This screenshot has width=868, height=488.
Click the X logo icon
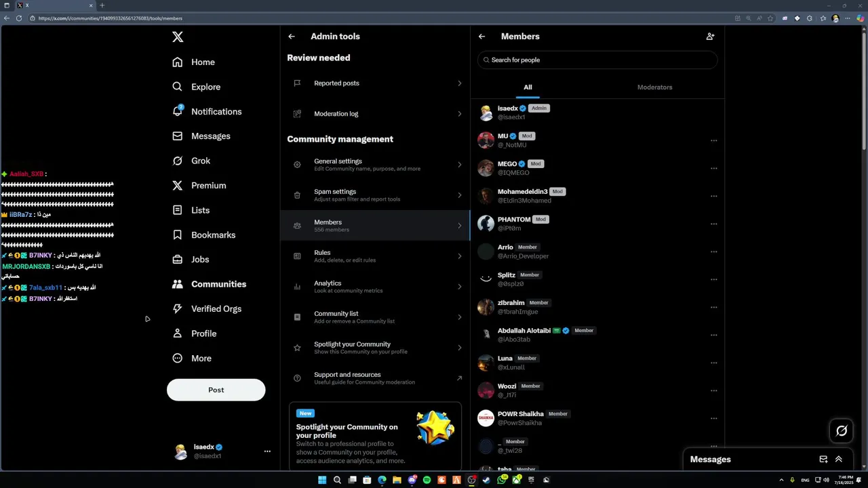pyautogui.click(x=178, y=37)
